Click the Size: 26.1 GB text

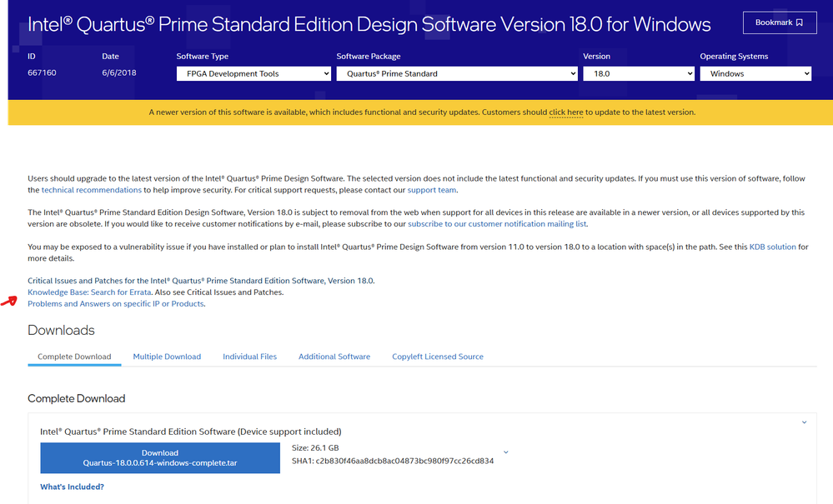315,447
